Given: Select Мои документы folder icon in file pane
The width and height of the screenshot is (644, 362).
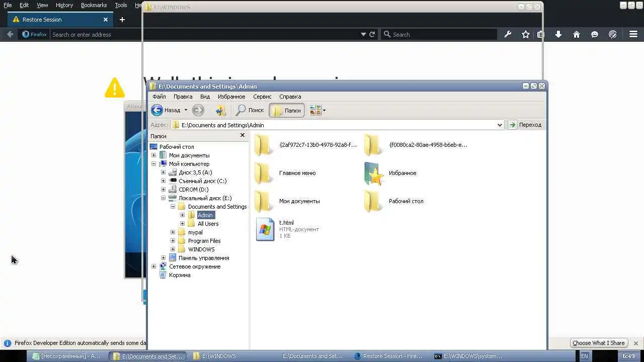Looking at the screenshot, I should [x=263, y=202].
